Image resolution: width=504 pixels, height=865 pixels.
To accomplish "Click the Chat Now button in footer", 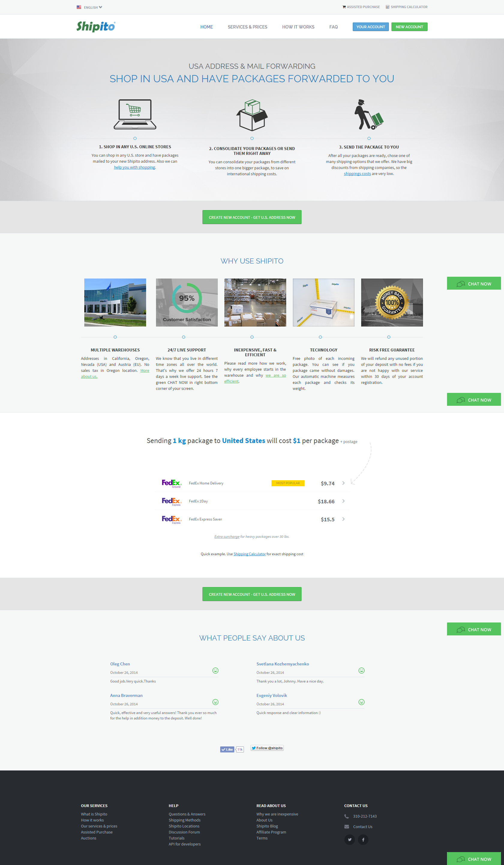I will (x=474, y=859).
